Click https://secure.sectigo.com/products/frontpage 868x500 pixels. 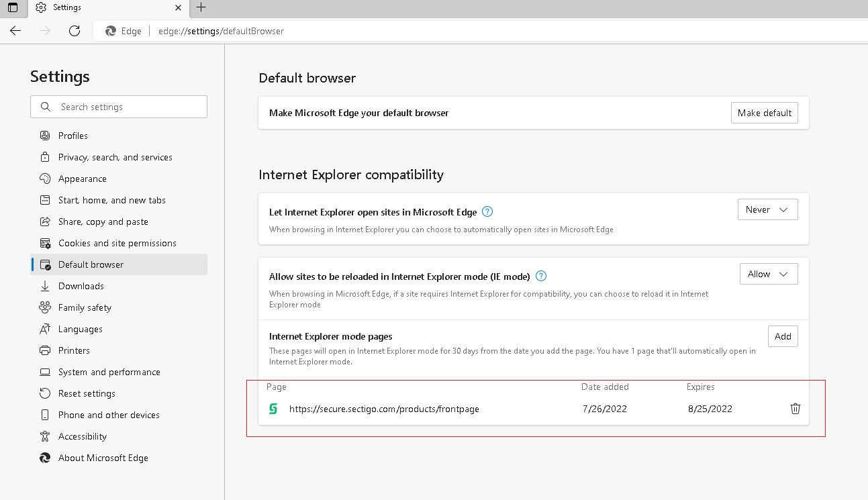point(384,409)
